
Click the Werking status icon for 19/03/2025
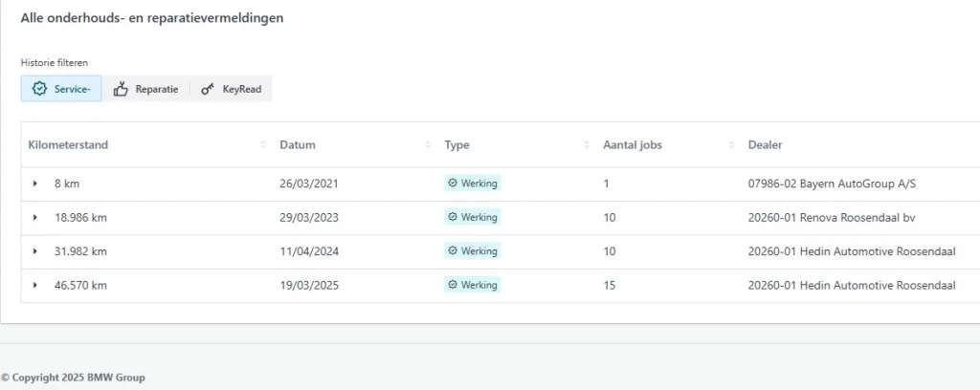click(x=453, y=285)
